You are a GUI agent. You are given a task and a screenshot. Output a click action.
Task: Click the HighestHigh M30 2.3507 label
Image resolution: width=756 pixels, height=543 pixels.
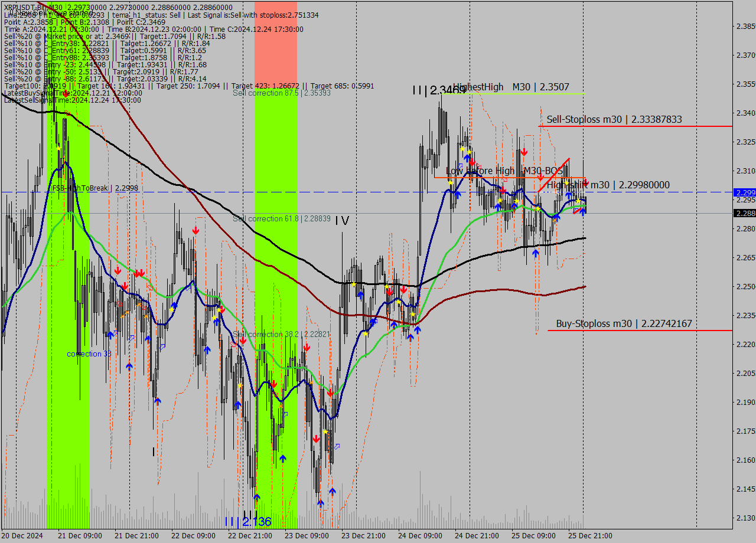(x=511, y=87)
